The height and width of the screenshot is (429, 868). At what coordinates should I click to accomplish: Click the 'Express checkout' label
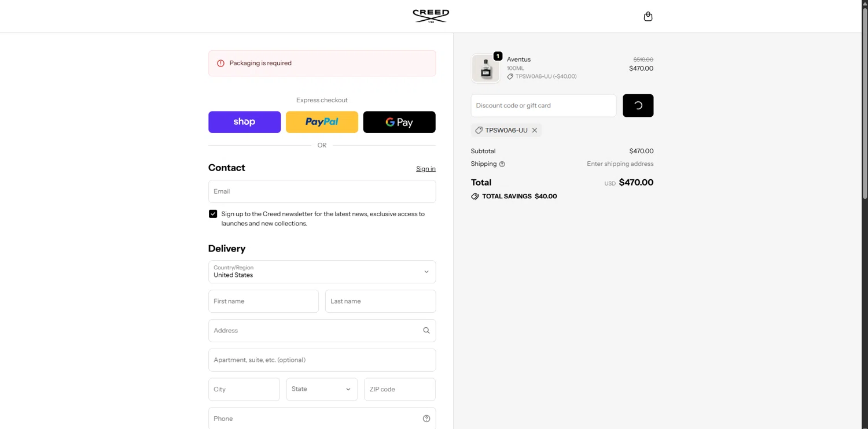tap(322, 100)
